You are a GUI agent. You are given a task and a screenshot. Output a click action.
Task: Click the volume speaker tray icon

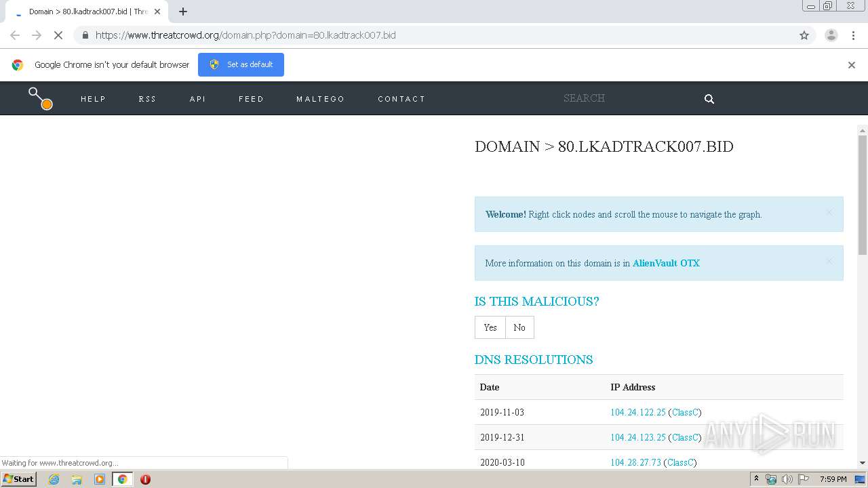[787, 479]
